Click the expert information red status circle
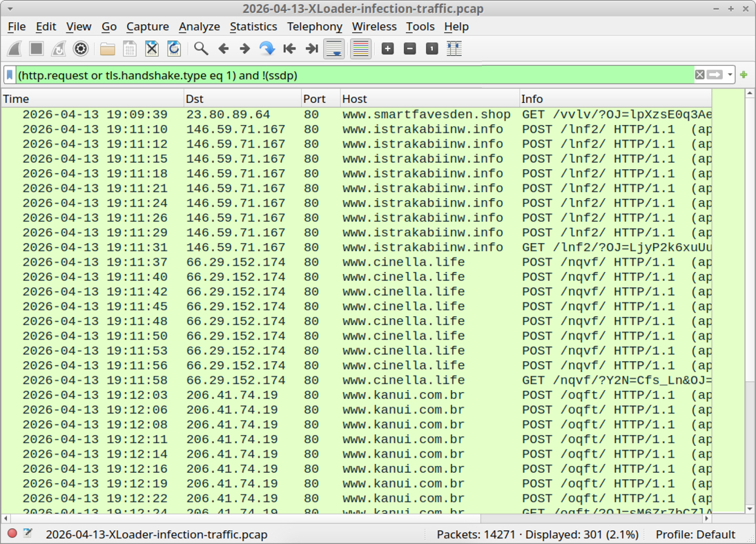 pos(12,534)
